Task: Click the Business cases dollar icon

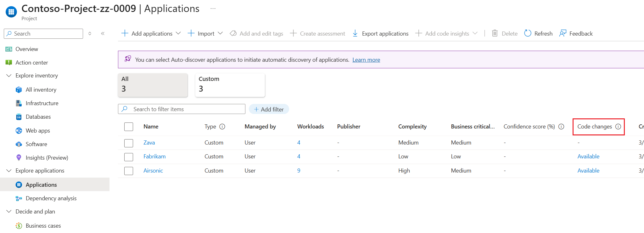Action: [x=19, y=226]
